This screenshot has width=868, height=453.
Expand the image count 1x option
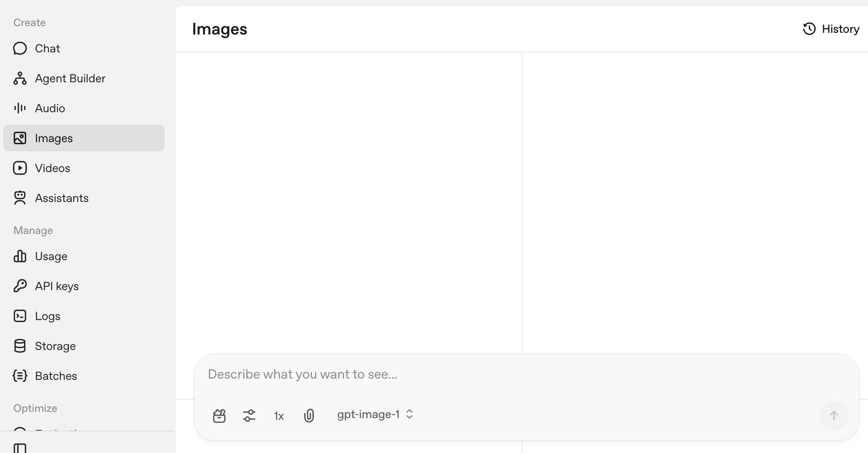coord(279,416)
